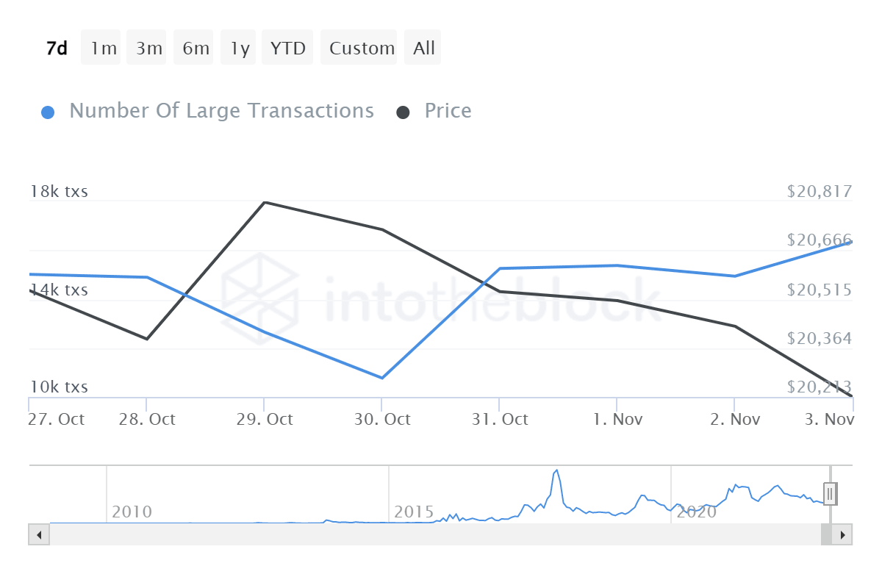Click the navigator range resize handle

pyautogui.click(x=829, y=493)
